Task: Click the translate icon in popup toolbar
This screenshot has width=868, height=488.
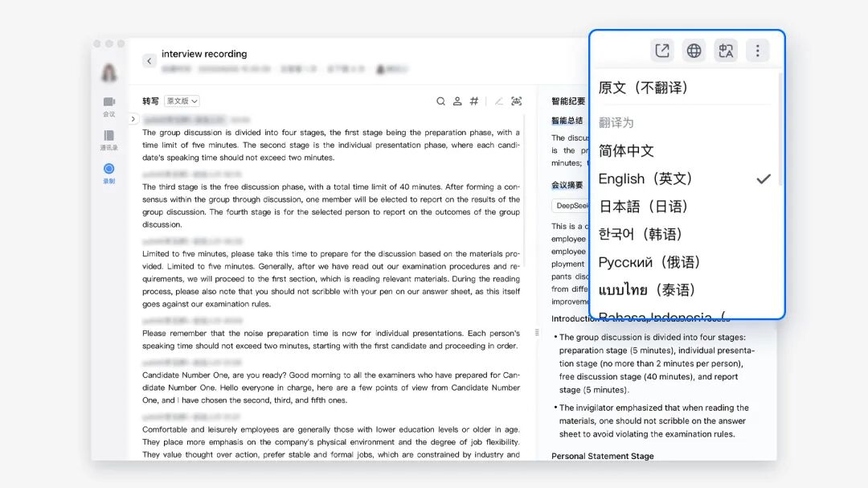Action: pyautogui.click(x=726, y=51)
